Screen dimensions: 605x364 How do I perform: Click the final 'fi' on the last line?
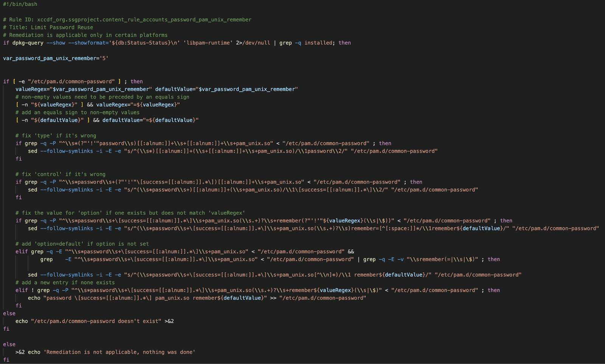click(6, 360)
